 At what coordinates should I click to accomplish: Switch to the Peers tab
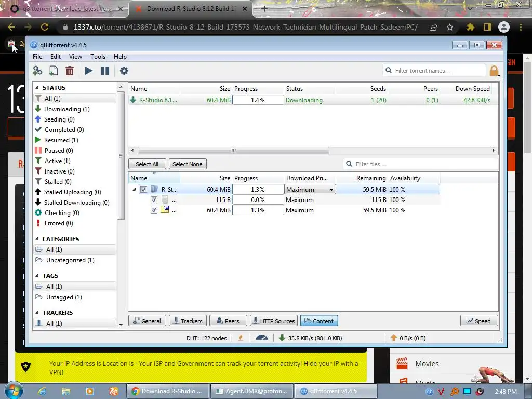point(228,321)
